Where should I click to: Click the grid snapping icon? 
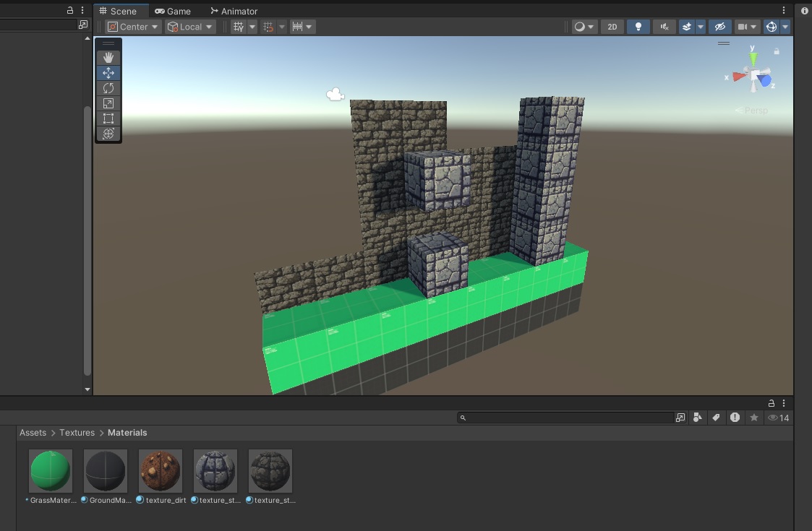pos(268,27)
